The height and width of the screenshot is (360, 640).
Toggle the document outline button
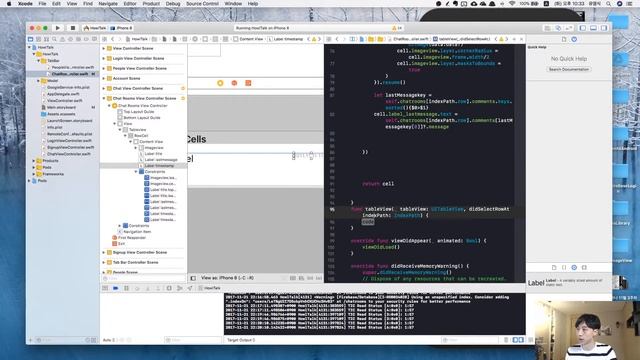193,278
